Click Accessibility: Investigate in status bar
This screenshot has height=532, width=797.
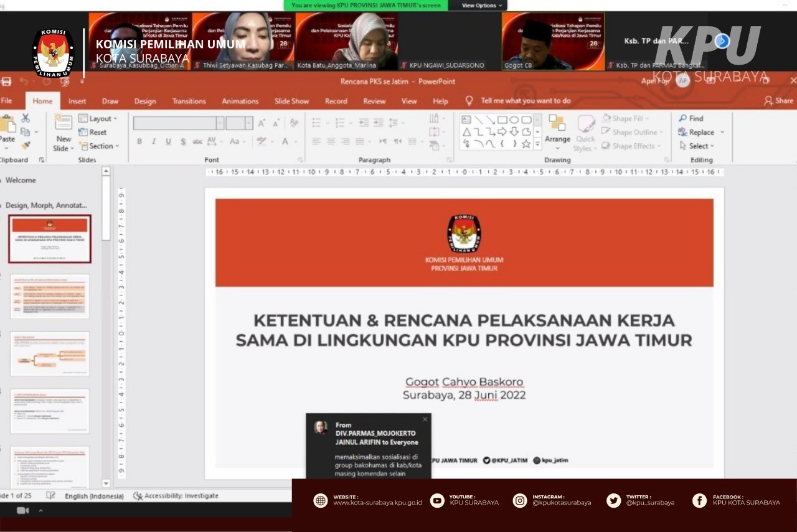tap(176, 496)
